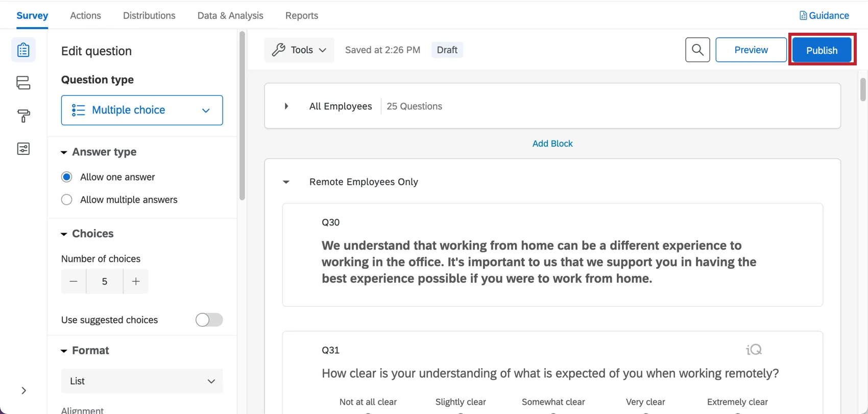Switch to the Distributions tab
This screenshot has height=414, width=868.
coord(149,15)
